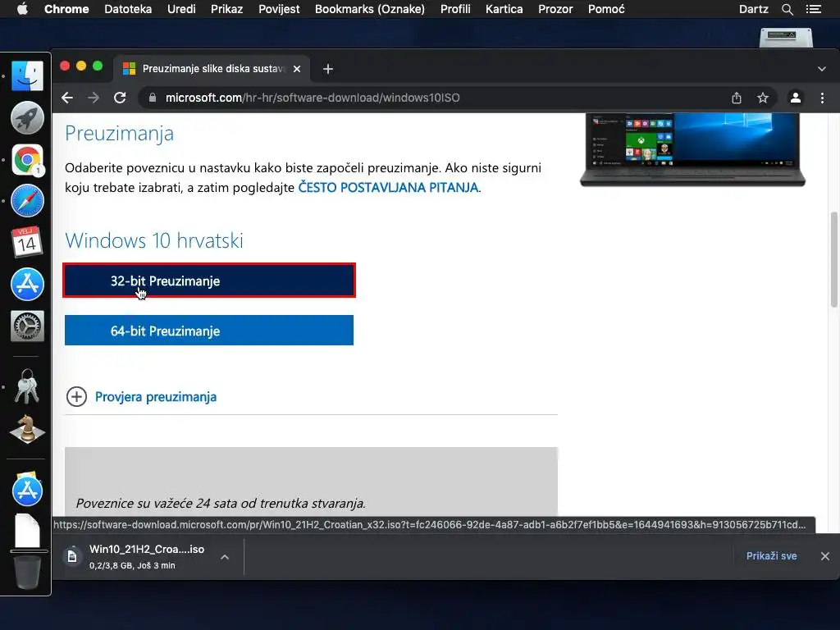Open the Povijest menu
The image size is (840, 630).
click(279, 9)
